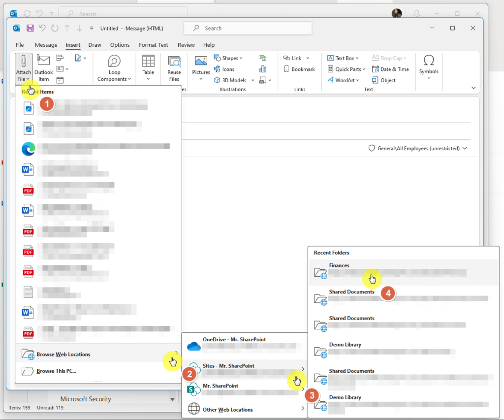Viewport: 504px width, 420px height.
Task: Open the Options tab
Action: click(x=120, y=45)
